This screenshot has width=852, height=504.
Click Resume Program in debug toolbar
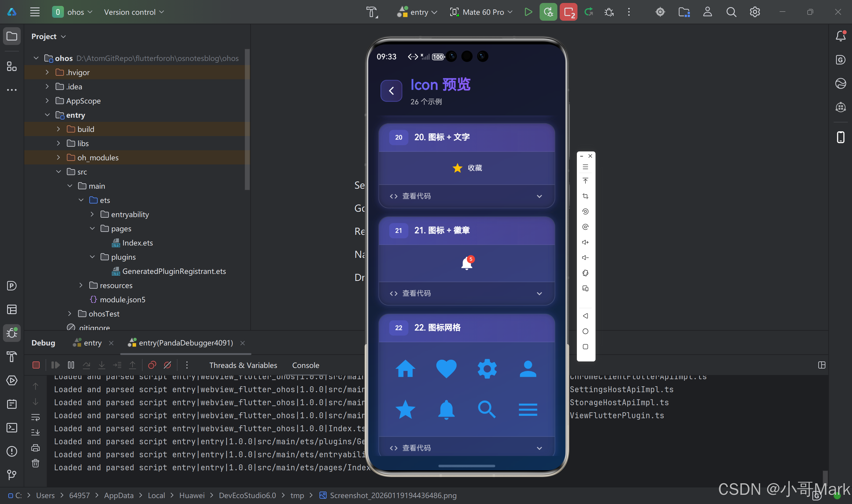point(55,365)
